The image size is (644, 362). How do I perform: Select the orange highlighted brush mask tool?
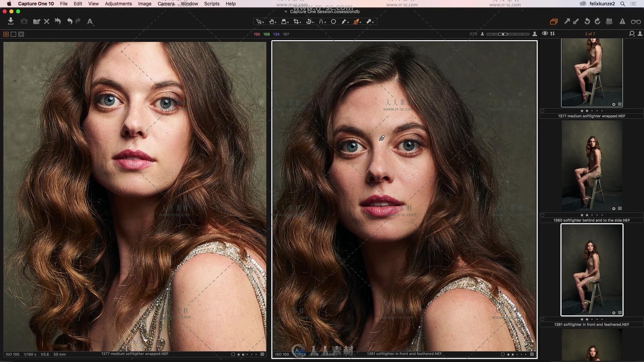tap(357, 22)
